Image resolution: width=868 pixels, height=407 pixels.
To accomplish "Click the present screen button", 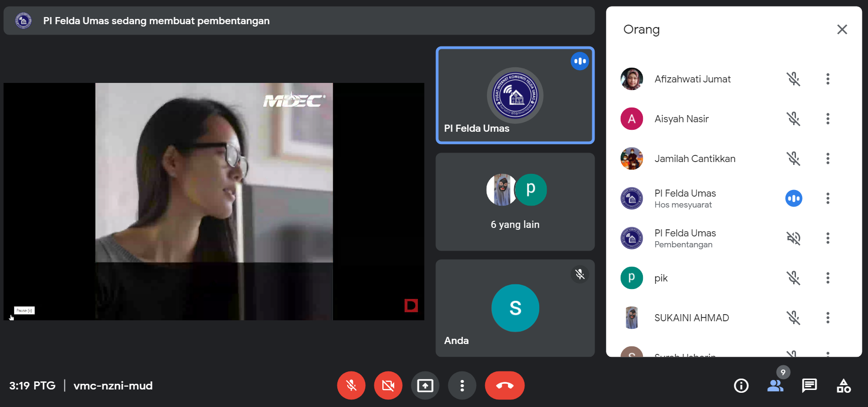I will coord(425,386).
